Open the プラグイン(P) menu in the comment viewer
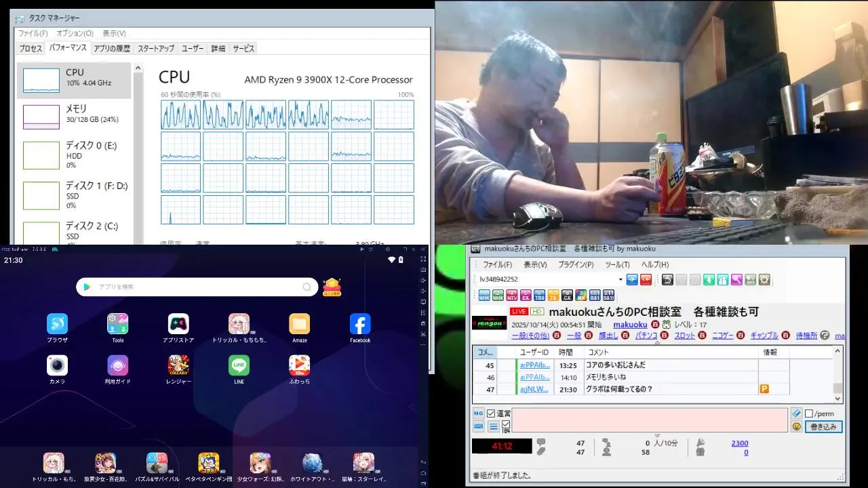Viewport: 868px width, 488px height. click(x=575, y=264)
